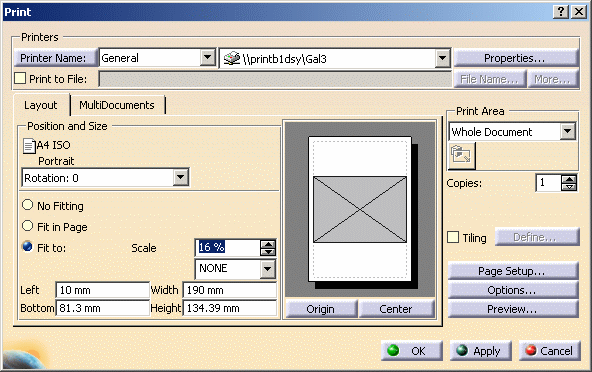Select the Fit in Page option

(28, 226)
